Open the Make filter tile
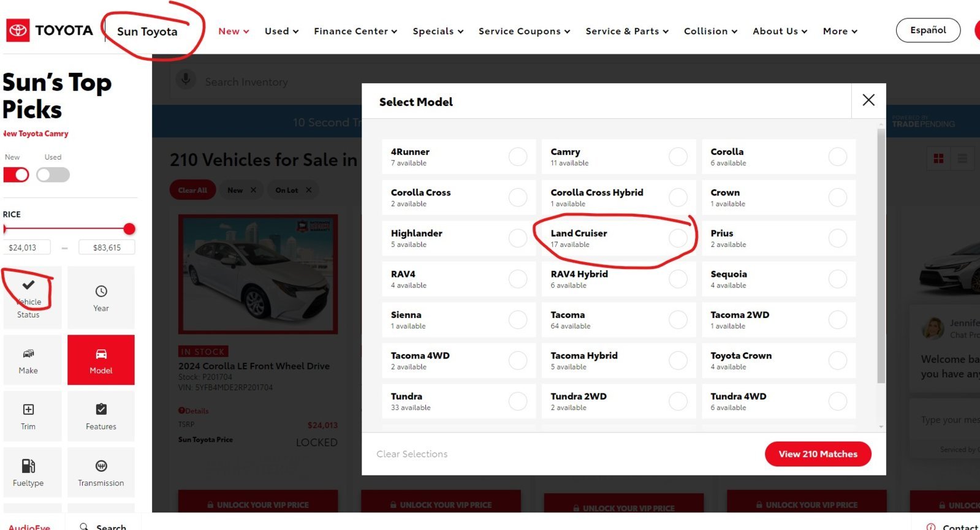This screenshot has width=980, height=530. pyautogui.click(x=32, y=360)
